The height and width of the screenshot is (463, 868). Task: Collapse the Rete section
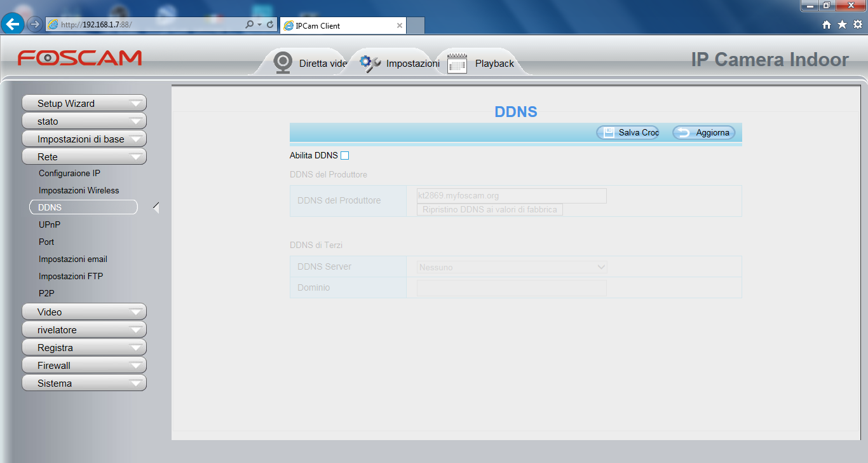[x=84, y=156]
